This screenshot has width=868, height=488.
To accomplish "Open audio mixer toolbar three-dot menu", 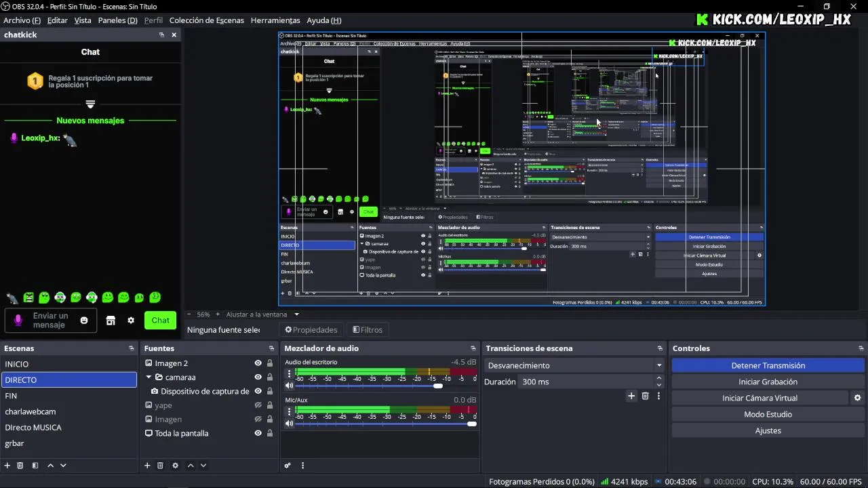I will pos(302,466).
